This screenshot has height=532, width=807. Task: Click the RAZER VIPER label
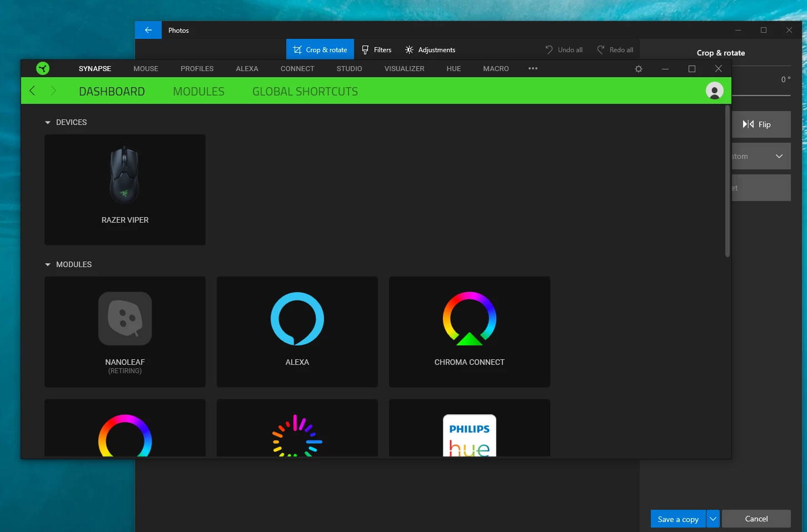(125, 220)
